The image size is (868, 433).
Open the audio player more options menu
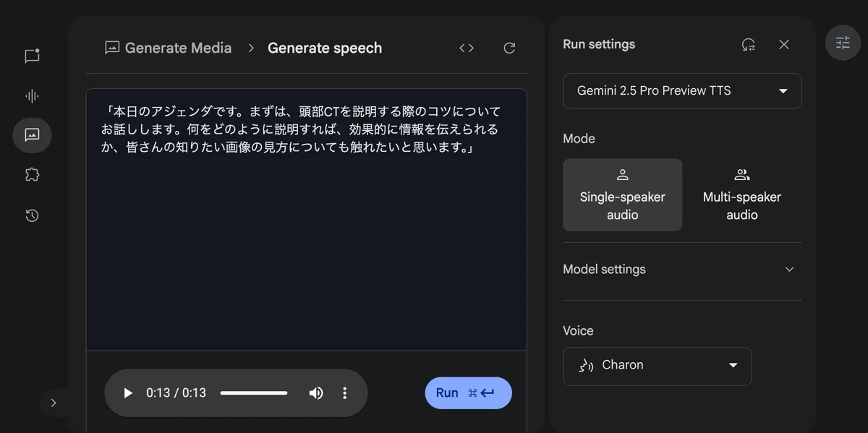click(345, 393)
